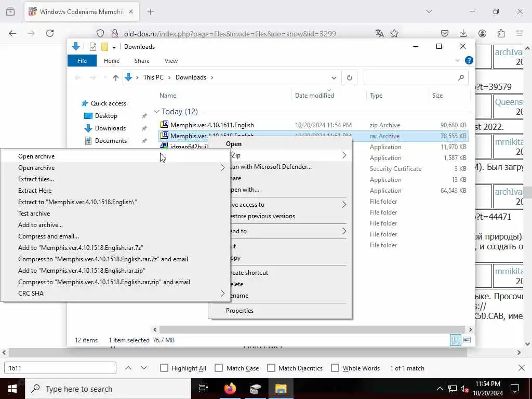Open Windows Start menu
This screenshot has width=532, height=399.
pyautogui.click(x=12, y=389)
